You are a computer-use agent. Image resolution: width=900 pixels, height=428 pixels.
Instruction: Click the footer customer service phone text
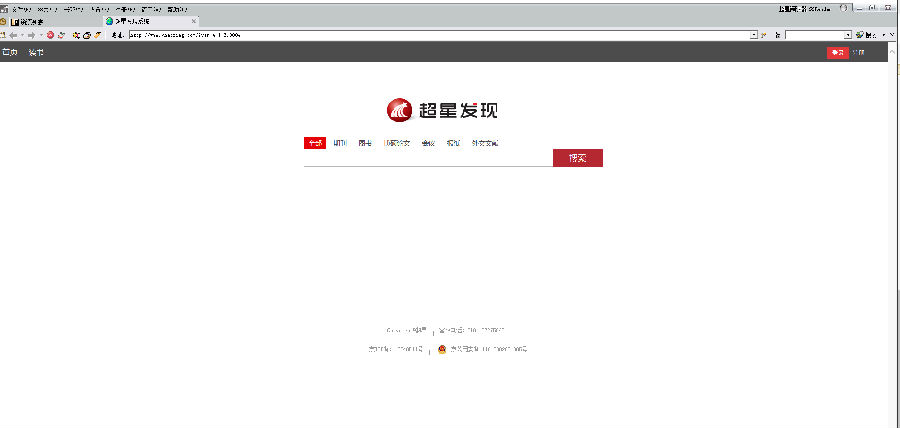pyautogui.click(x=471, y=330)
